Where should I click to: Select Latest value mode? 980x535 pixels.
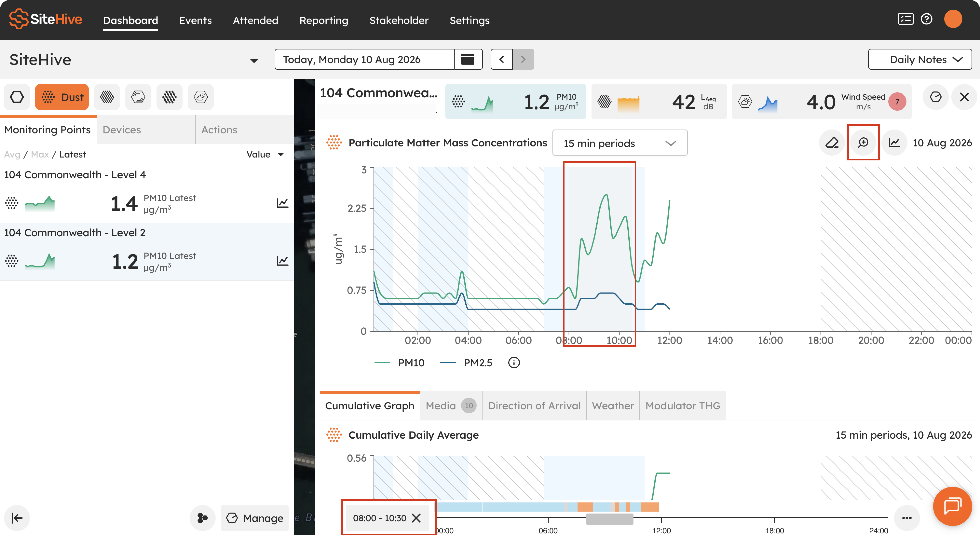point(73,154)
